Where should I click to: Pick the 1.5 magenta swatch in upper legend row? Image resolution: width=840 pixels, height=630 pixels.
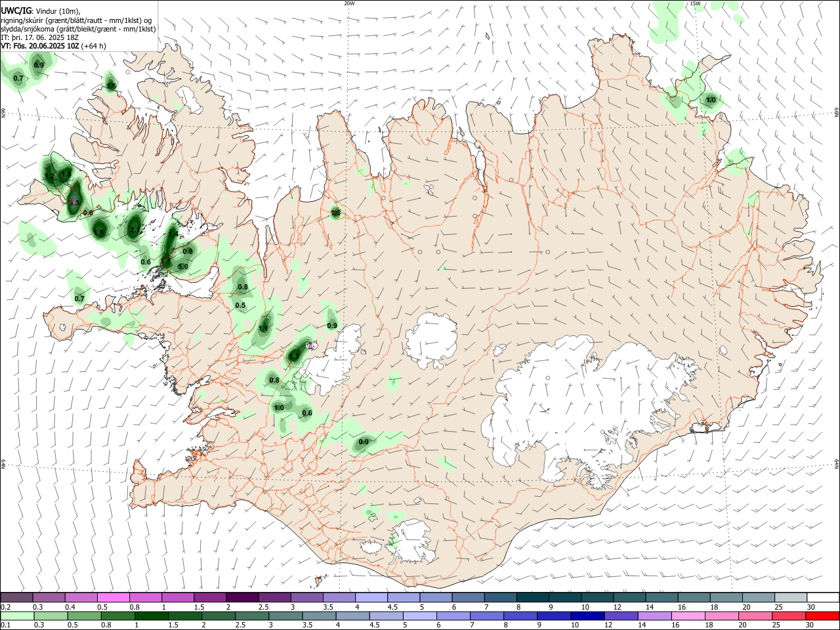pyautogui.click(x=209, y=597)
